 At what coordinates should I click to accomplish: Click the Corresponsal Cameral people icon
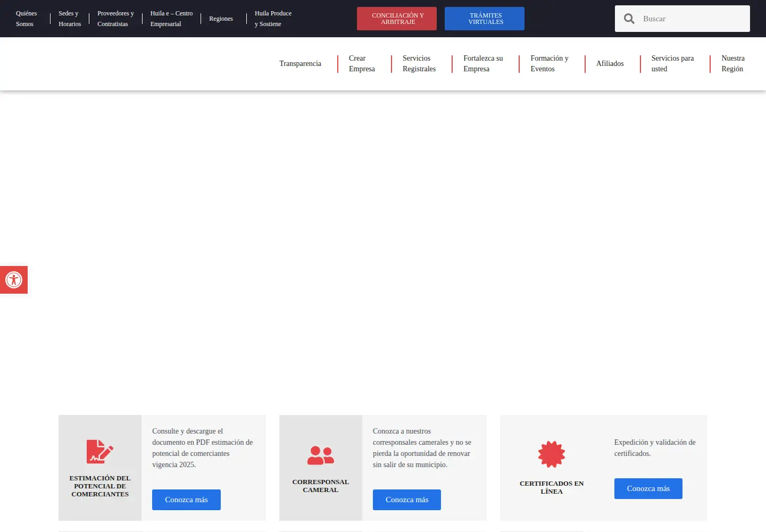[x=321, y=455]
